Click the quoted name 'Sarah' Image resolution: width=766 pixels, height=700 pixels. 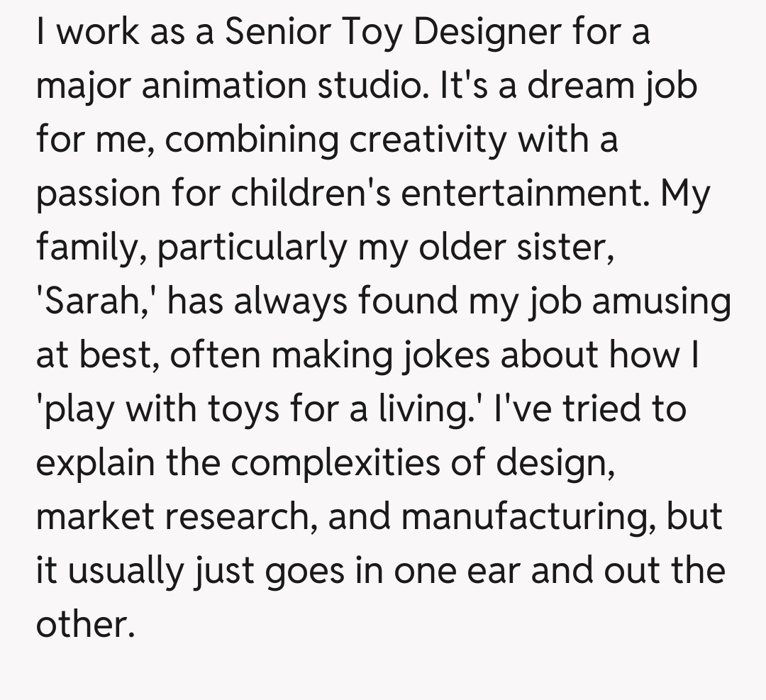[x=96, y=301]
